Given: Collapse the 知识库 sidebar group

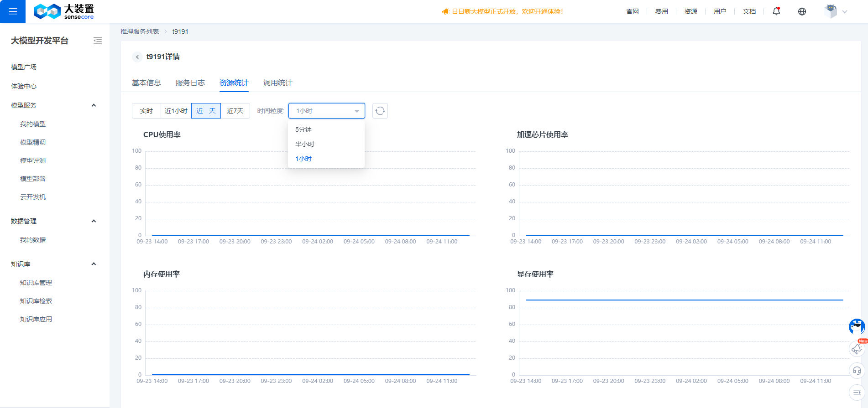Looking at the screenshot, I should 94,264.
